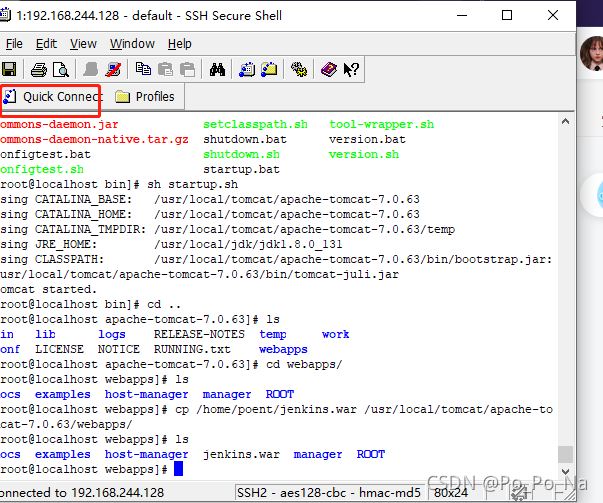Screen dimensions: 603x503
Task: Open the Profiles folder button
Action: pos(145,97)
